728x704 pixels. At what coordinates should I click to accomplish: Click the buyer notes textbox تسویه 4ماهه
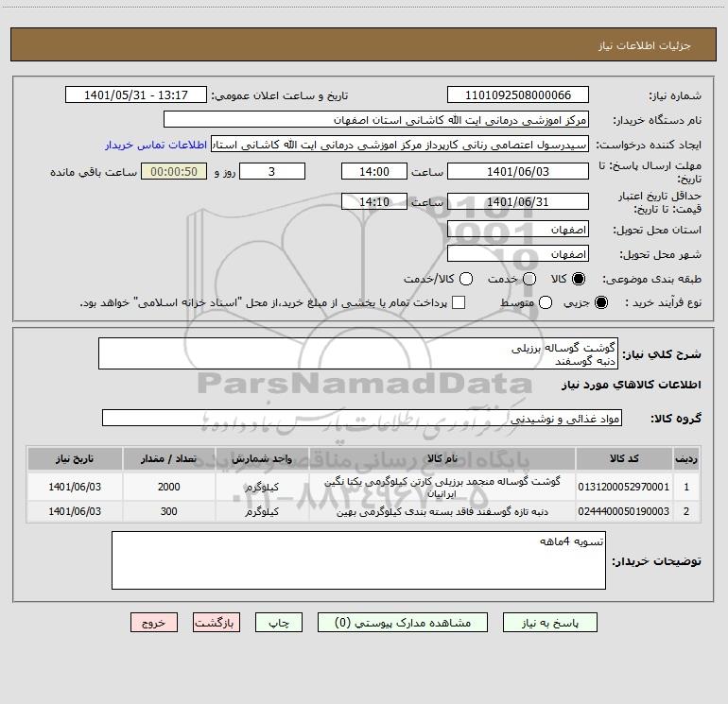358,560
